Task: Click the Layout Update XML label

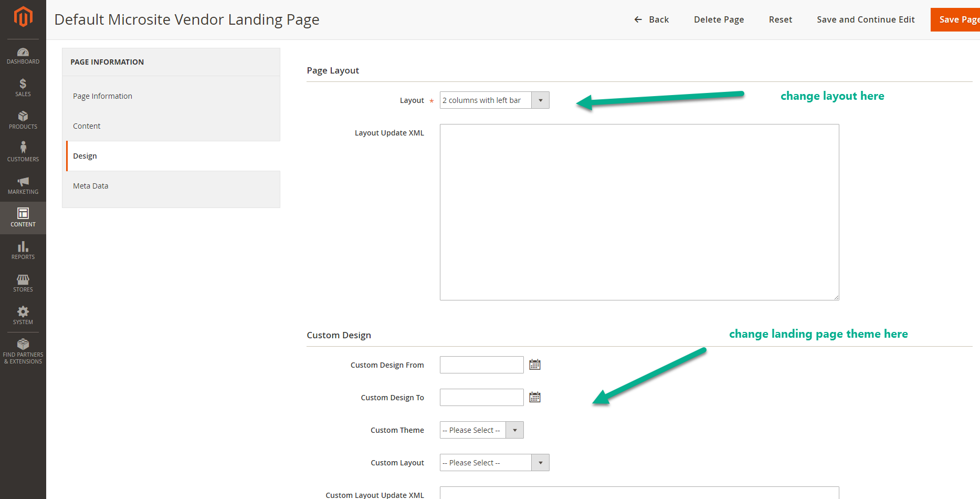Action: click(389, 133)
